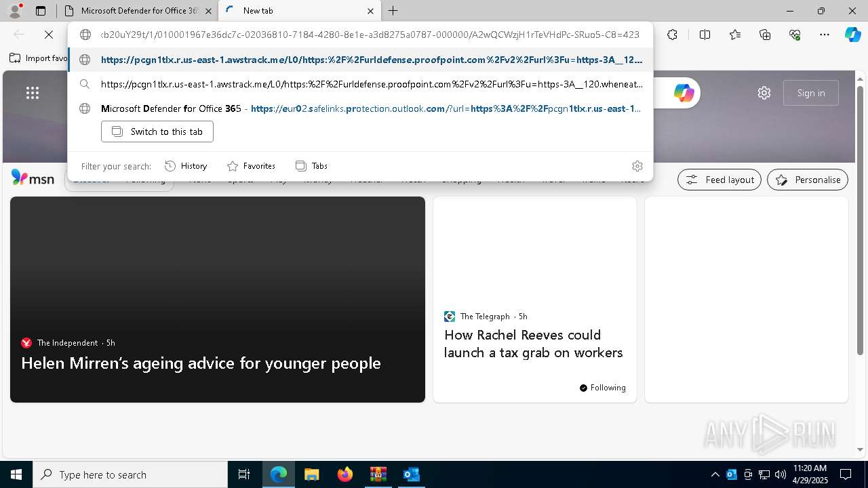Screen dimensions: 868x488
Task: Select the New tab tab
Action: tap(299, 11)
